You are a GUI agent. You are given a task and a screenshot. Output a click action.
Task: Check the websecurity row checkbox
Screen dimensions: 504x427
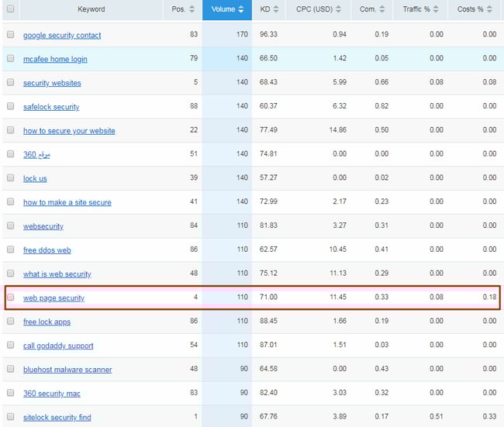11,226
